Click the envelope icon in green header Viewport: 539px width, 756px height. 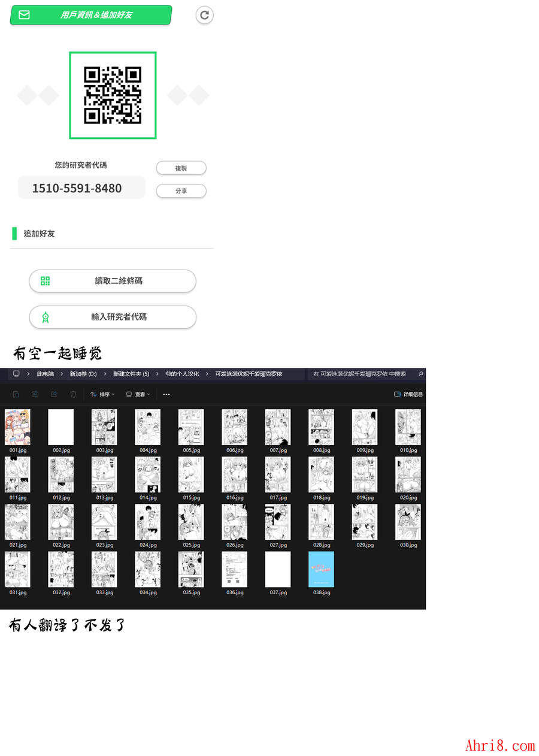[24, 15]
